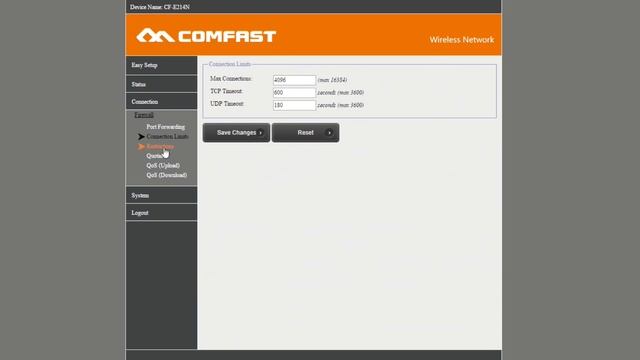
Task: Click the Reset button
Action: pyautogui.click(x=305, y=133)
